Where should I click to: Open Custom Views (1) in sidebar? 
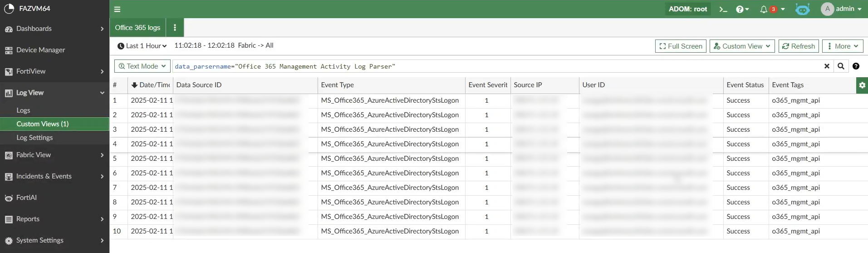[x=54, y=124]
